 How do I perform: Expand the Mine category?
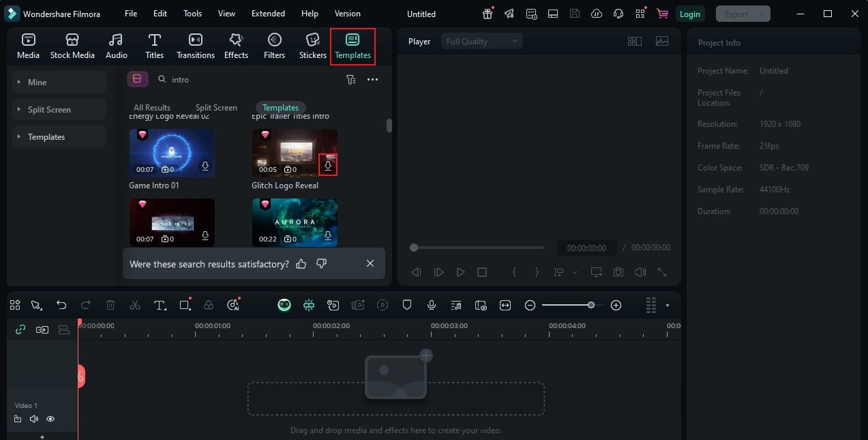pyautogui.click(x=59, y=82)
